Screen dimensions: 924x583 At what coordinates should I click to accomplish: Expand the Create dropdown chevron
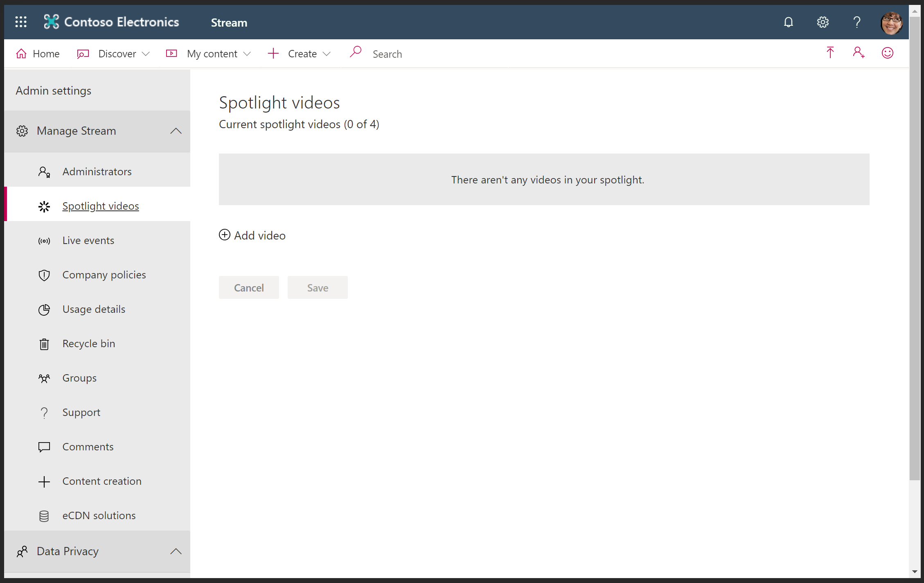point(326,54)
